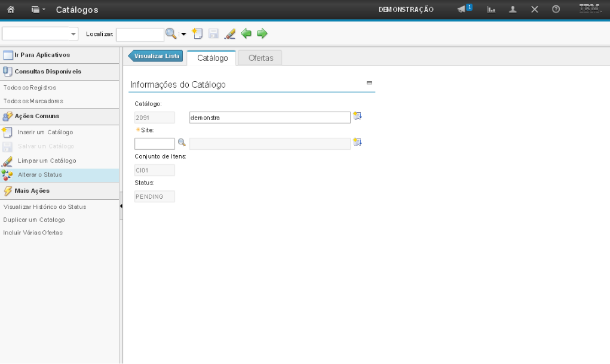Click the Visualizar Lista button
Screen dimensions: 610x364
pos(156,55)
